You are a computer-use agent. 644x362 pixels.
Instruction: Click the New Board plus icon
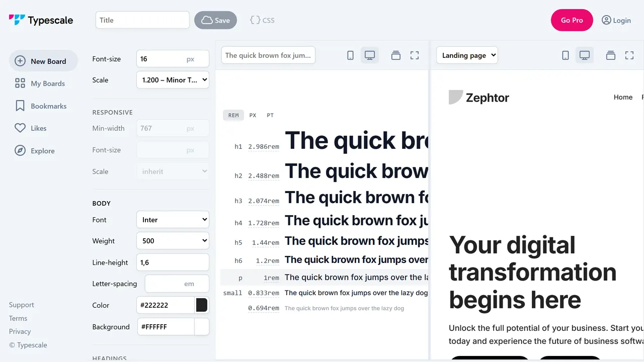pos(20,61)
